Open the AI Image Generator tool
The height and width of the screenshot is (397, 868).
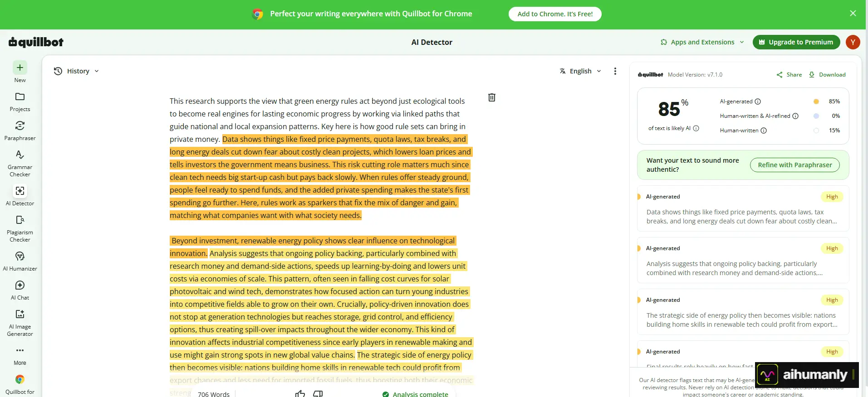(x=20, y=322)
